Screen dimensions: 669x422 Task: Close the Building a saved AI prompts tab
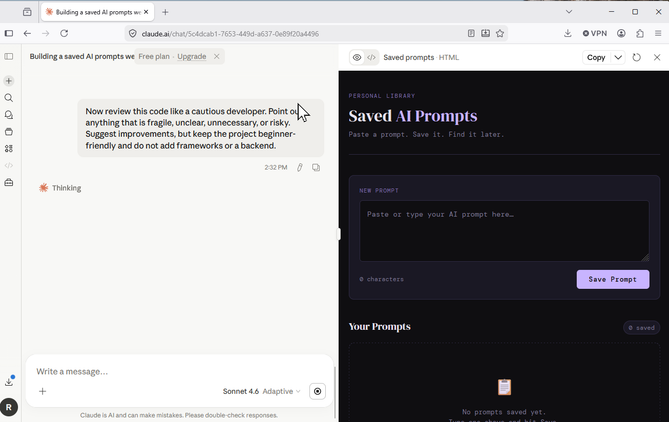click(146, 12)
